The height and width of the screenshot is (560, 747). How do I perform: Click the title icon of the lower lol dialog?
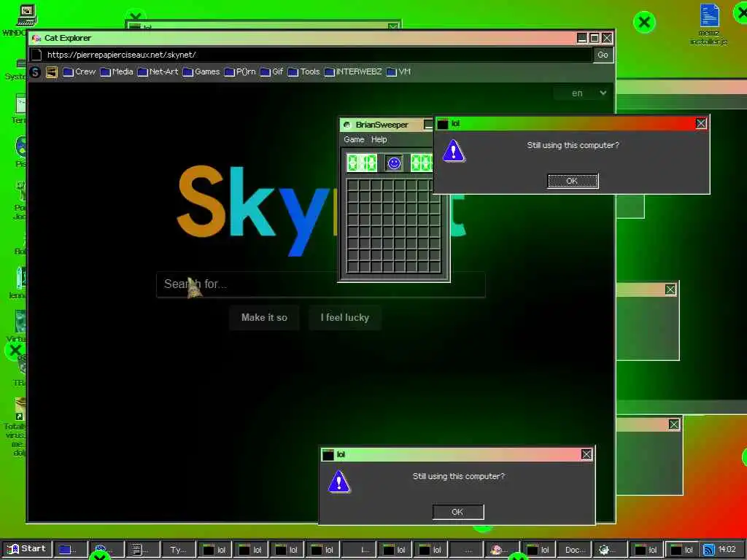point(328,455)
